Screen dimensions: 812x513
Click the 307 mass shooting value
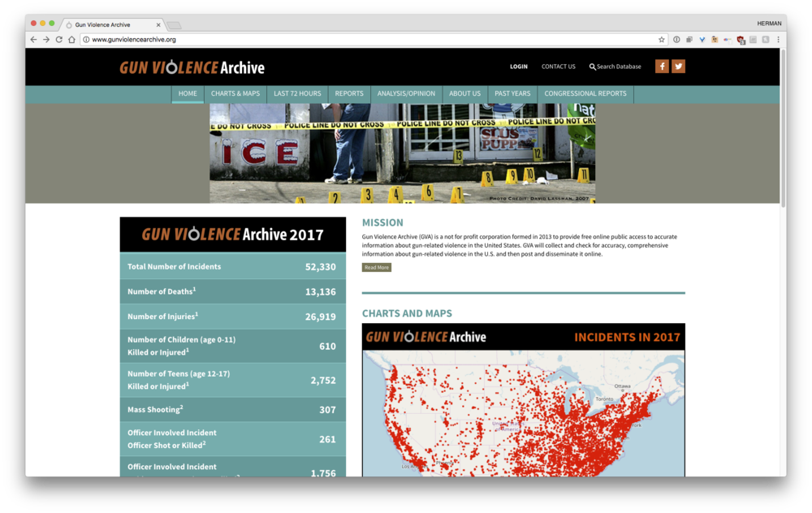point(327,410)
